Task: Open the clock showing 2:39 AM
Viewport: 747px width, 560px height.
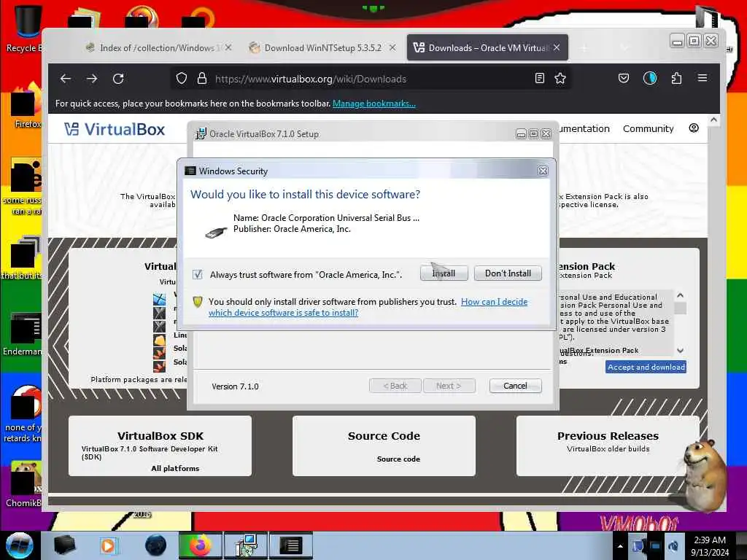Action: point(710,546)
